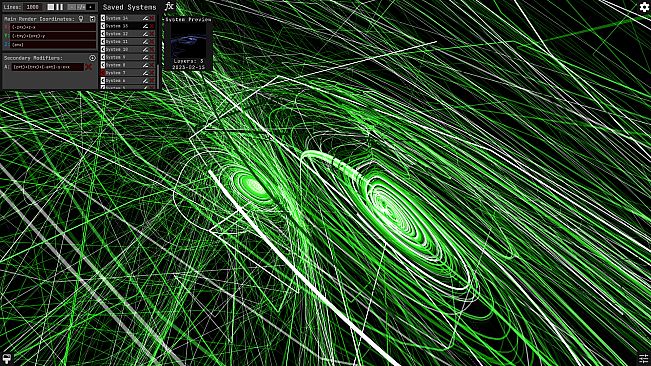This screenshot has width=651, height=366.
Task: Open settings with the gear icon
Action: point(644,7)
